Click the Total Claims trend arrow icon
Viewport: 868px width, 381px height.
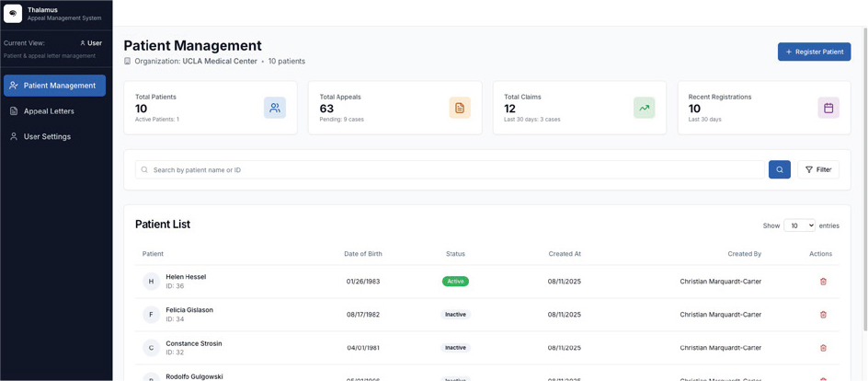point(644,108)
